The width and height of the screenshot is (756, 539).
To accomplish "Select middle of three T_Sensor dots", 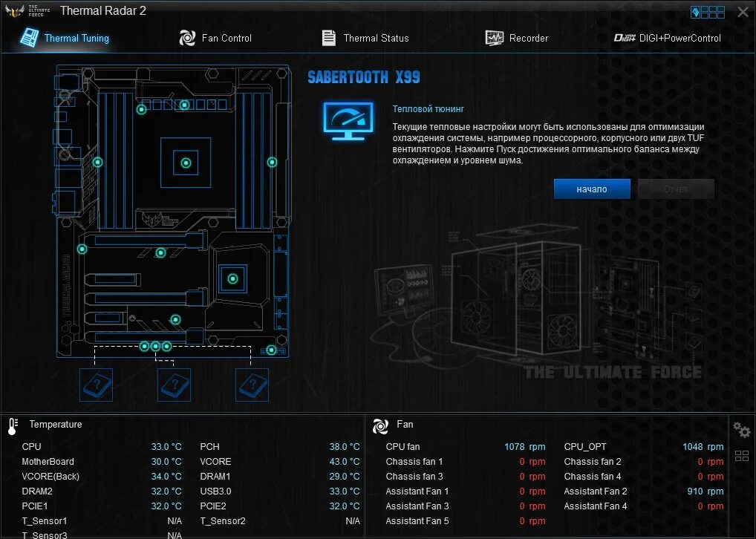I will tap(155, 346).
